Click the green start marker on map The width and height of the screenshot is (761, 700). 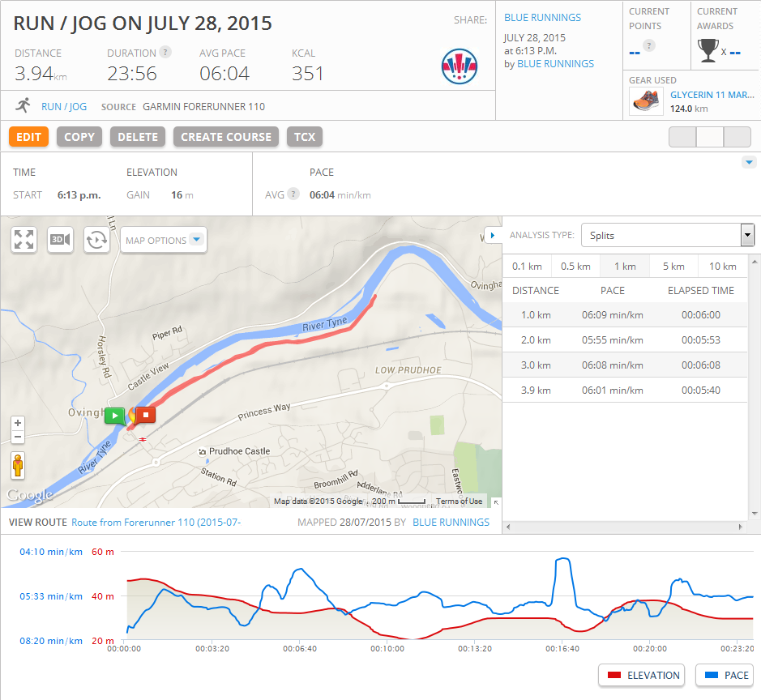(x=114, y=416)
